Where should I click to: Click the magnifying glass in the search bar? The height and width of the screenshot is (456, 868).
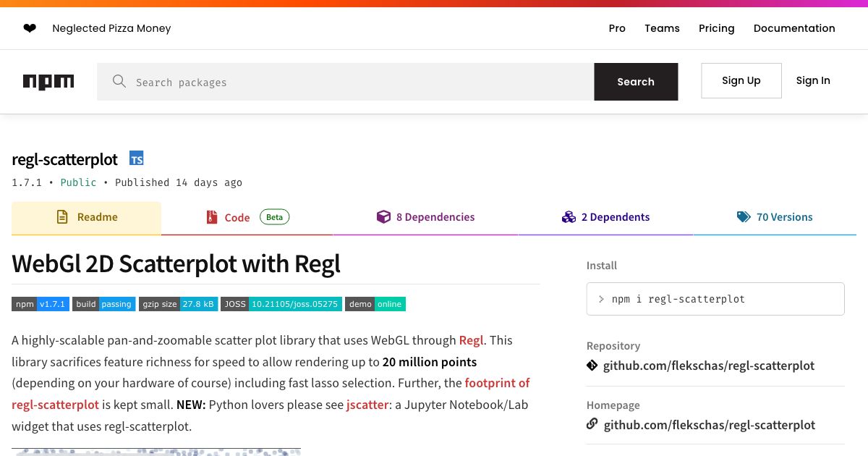click(x=119, y=81)
